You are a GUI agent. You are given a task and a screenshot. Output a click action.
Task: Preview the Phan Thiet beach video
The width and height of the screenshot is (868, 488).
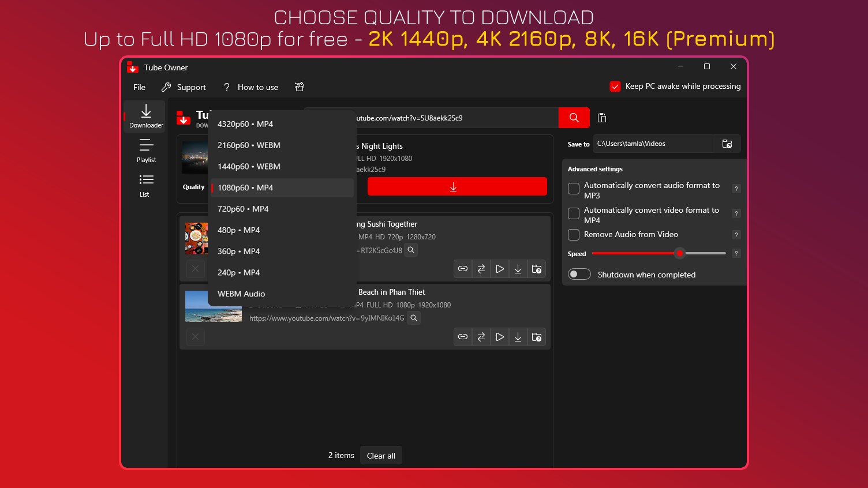pos(499,337)
